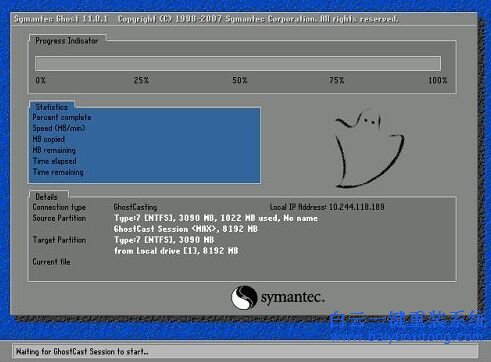Click the Symantec Ghost 11.0.1 title bar
Screen dimensions: 491x362
point(243,19)
